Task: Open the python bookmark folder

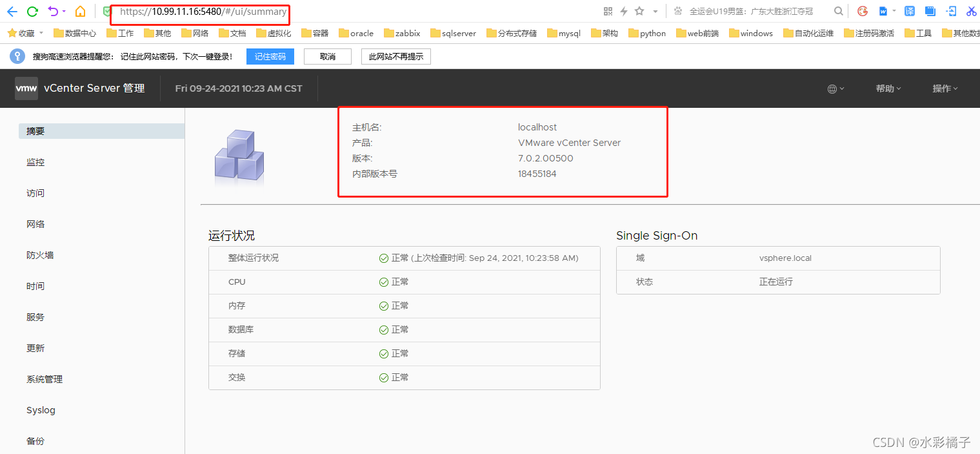Action: 646,33
